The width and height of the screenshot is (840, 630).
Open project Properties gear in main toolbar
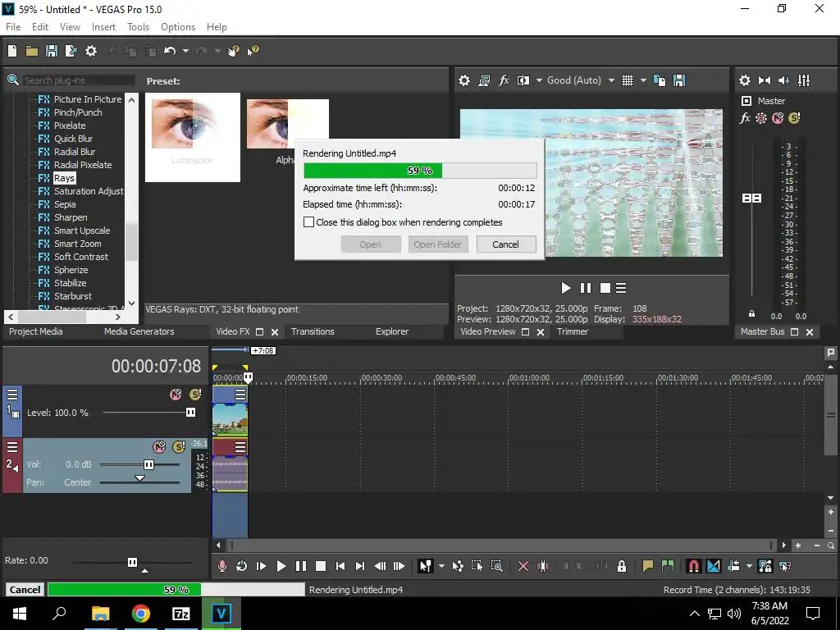point(91,51)
